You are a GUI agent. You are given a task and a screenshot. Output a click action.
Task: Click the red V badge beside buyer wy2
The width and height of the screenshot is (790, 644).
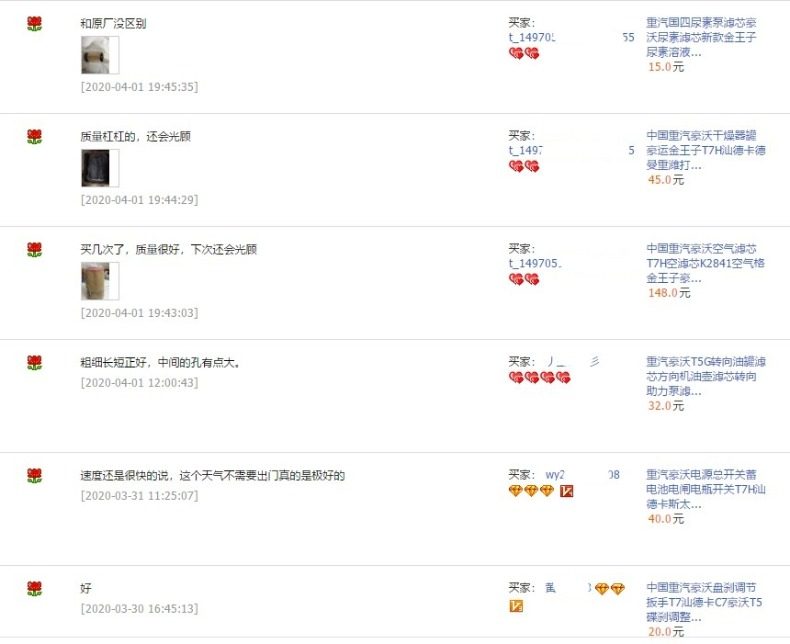point(566,491)
